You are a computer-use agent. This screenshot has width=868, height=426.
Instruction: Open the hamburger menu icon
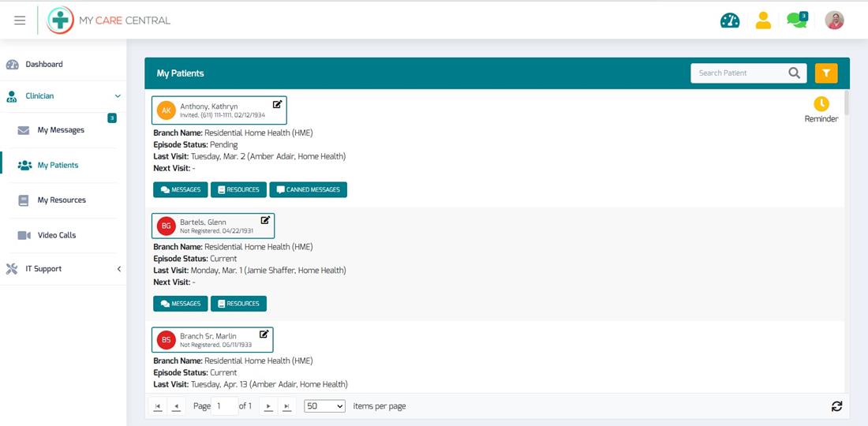[x=20, y=21]
